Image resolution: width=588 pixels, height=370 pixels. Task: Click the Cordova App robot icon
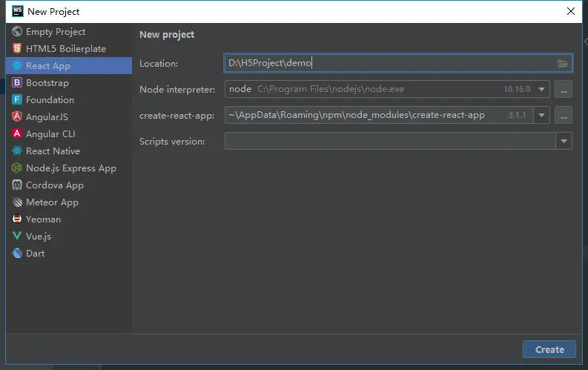pos(17,185)
